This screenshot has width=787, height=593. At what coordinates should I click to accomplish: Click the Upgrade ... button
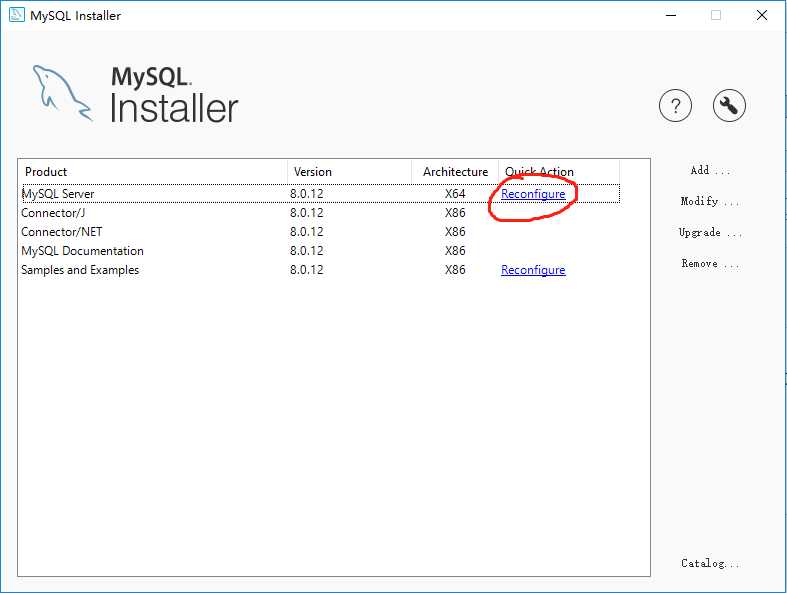[710, 232]
